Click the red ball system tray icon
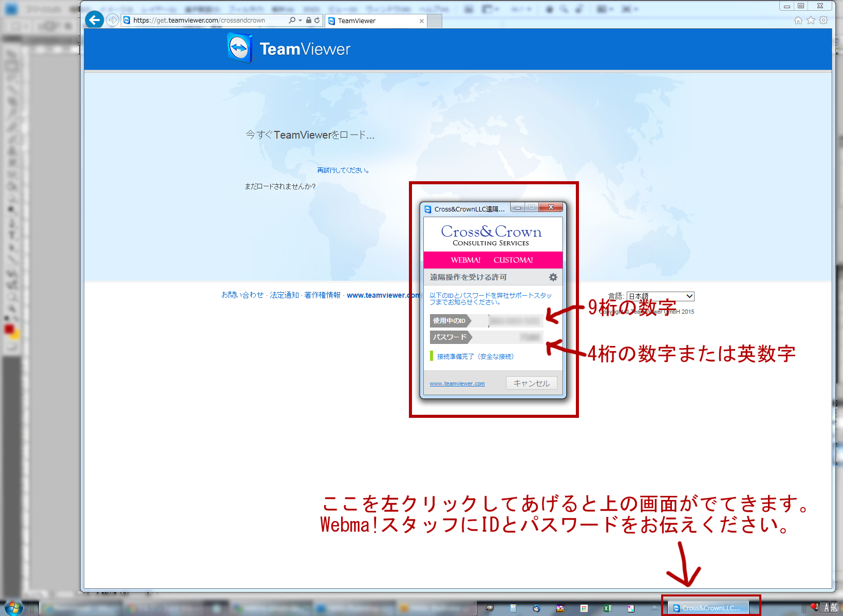 pyautogui.click(x=814, y=607)
